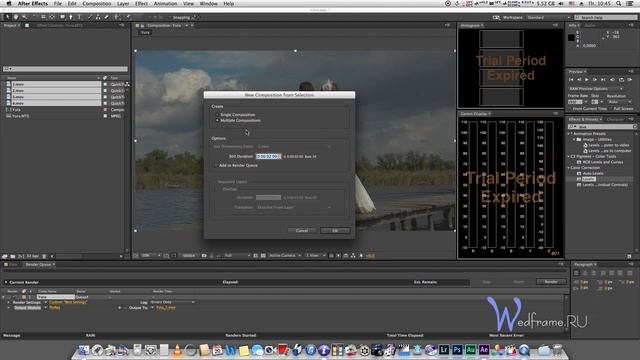Viewport: 640px width, 360px height.
Task: Open Active Camera view dropdown
Action: click(285, 256)
